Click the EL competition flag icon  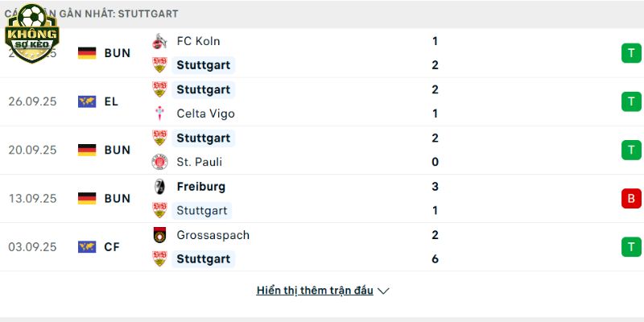pos(87,101)
